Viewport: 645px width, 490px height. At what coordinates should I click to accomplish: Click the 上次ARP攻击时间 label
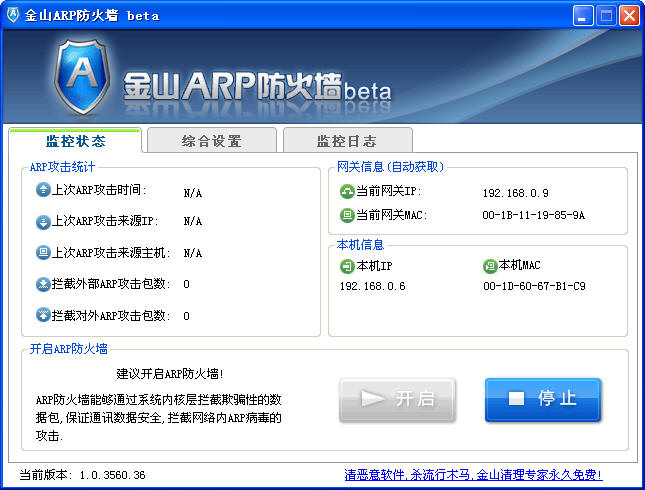[x=99, y=190]
